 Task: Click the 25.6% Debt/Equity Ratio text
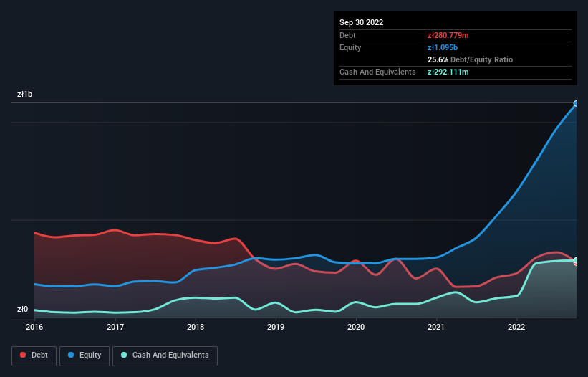(471, 59)
